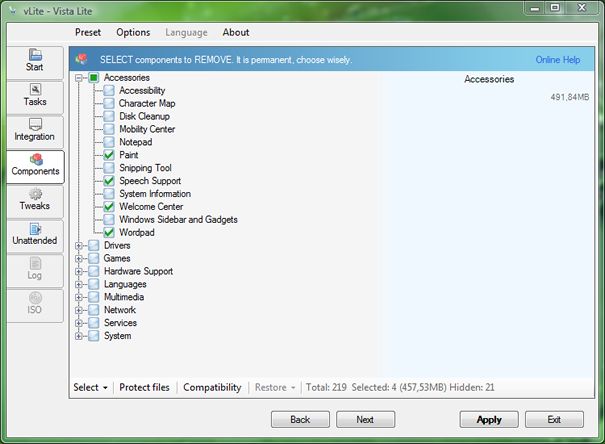Open the Online Help link

pos(558,60)
